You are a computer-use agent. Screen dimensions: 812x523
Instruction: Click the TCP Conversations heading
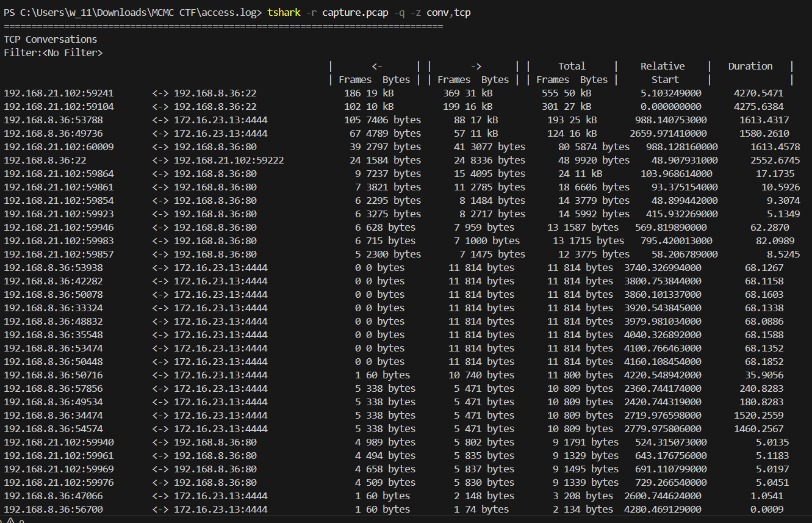point(51,39)
